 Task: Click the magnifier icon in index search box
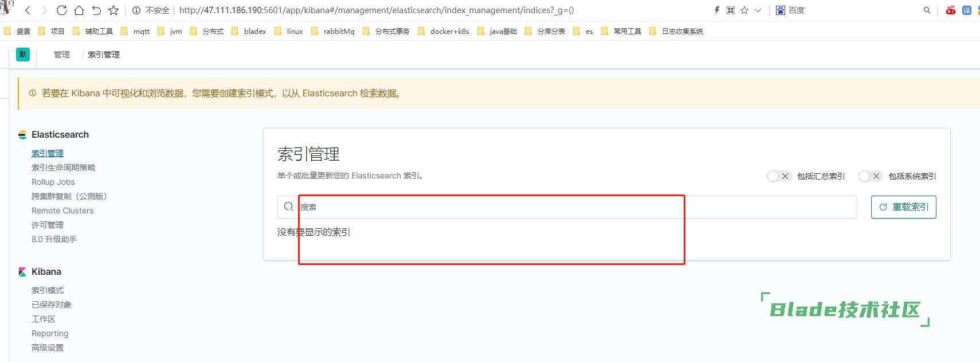[x=289, y=207]
